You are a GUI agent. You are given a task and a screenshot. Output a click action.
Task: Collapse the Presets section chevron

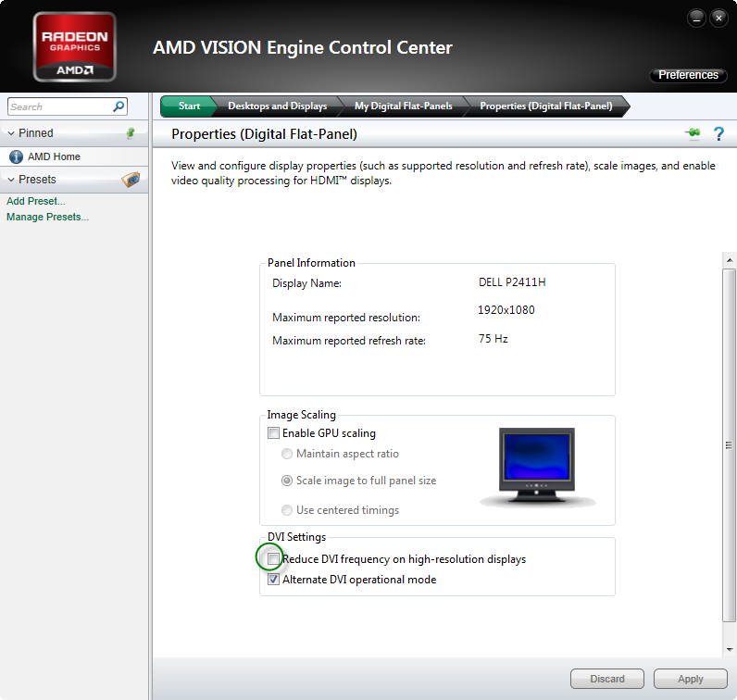(x=11, y=180)
